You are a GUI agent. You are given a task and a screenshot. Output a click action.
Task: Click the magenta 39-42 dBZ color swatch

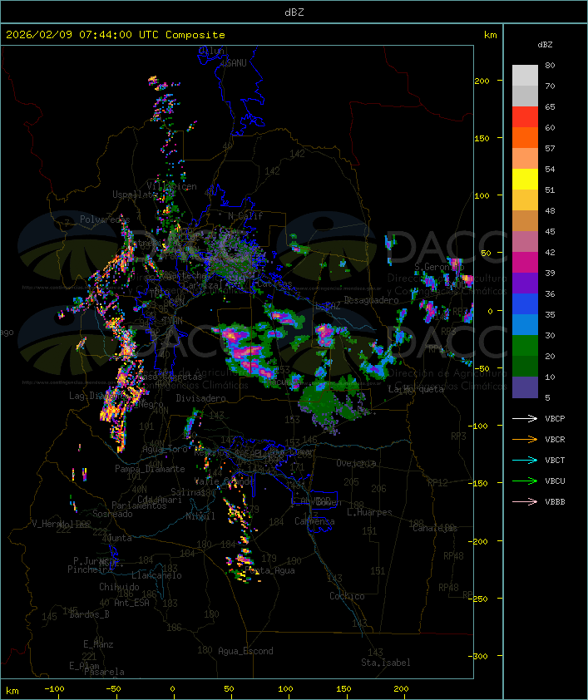click(x=525, y=263)
